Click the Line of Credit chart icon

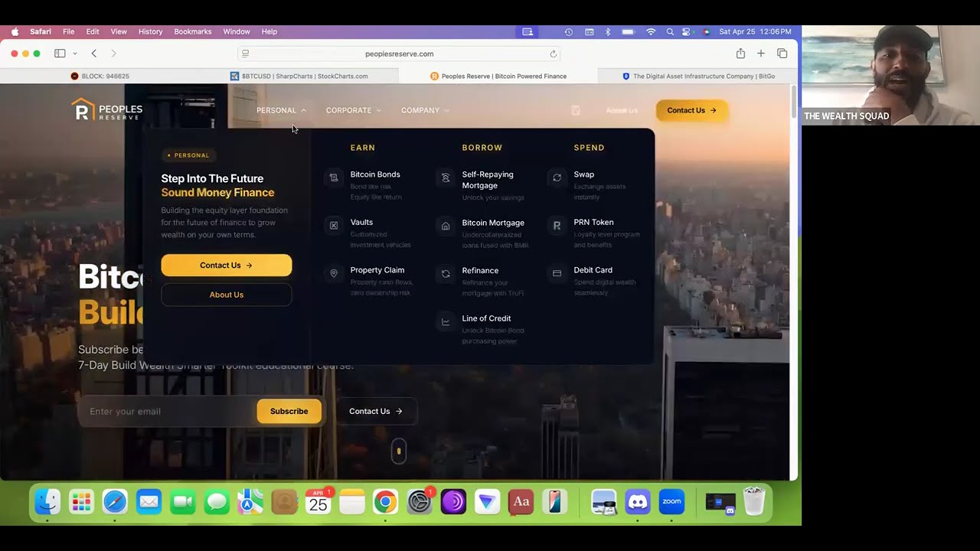(446, 321)
